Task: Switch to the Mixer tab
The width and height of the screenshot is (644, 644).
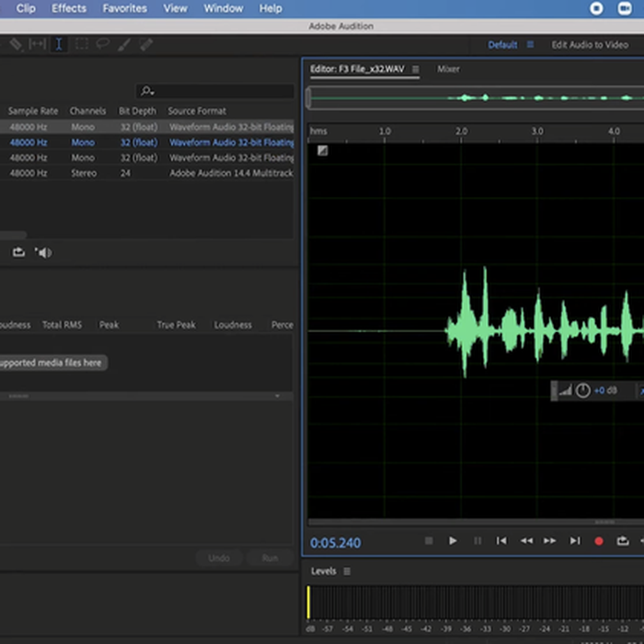Action: (x=448, y=69)
